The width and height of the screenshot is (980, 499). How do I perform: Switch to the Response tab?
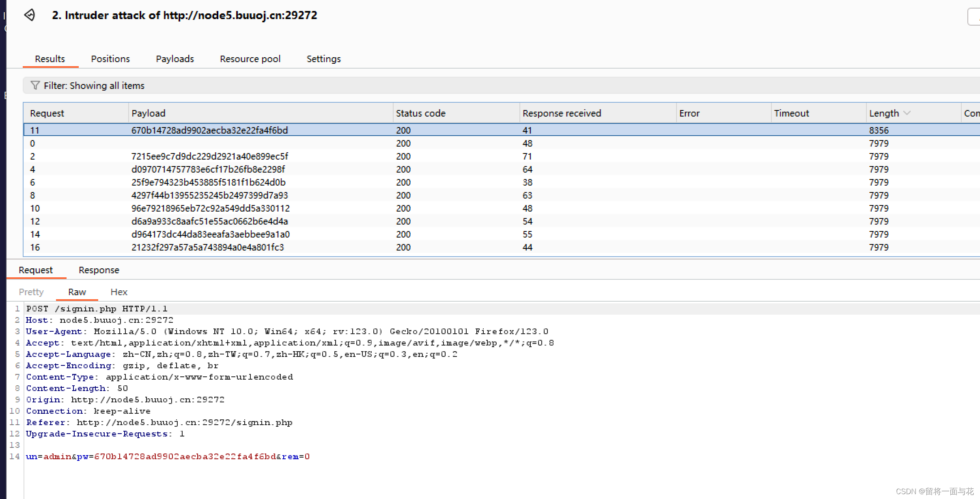click(99, 270)
